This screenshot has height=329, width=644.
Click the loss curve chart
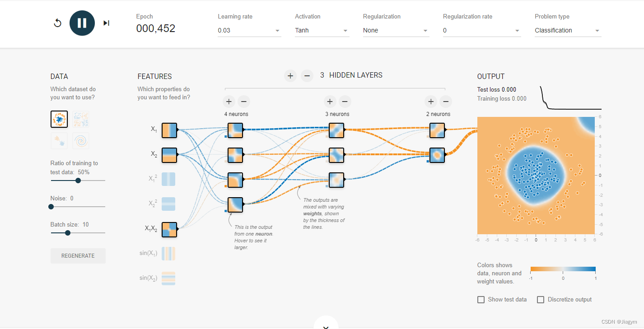571,97
